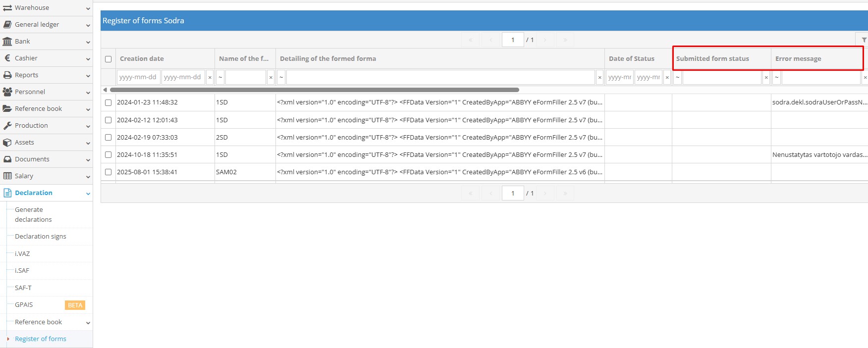This screenshot has width=868, height=348.
Task: Expand the Reference book submenu under Declaration
Action: pos(88,323)
